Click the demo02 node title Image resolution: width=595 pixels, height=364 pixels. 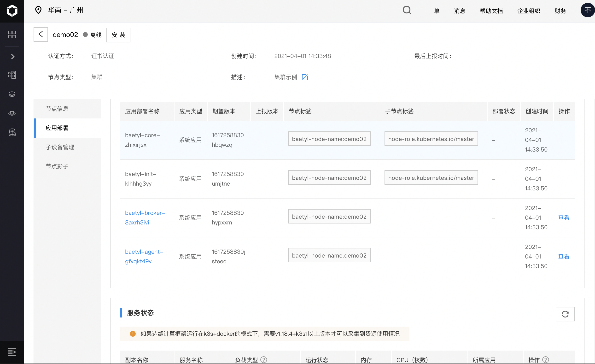click(x=65, y=35)
